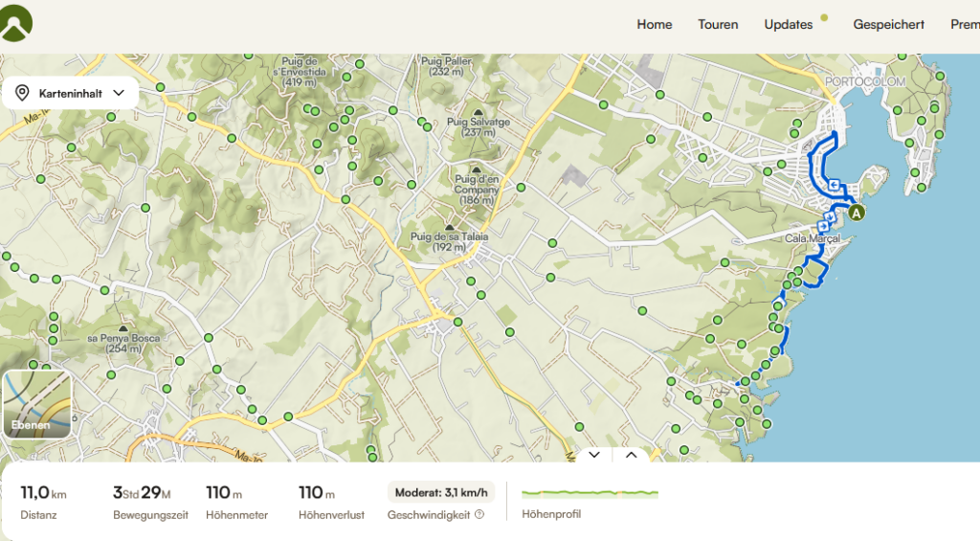The height and width of the screenshot is (541, 980).
Task: Select the sa Penya Bosca peak icon
Action: [x=121, y=329]
